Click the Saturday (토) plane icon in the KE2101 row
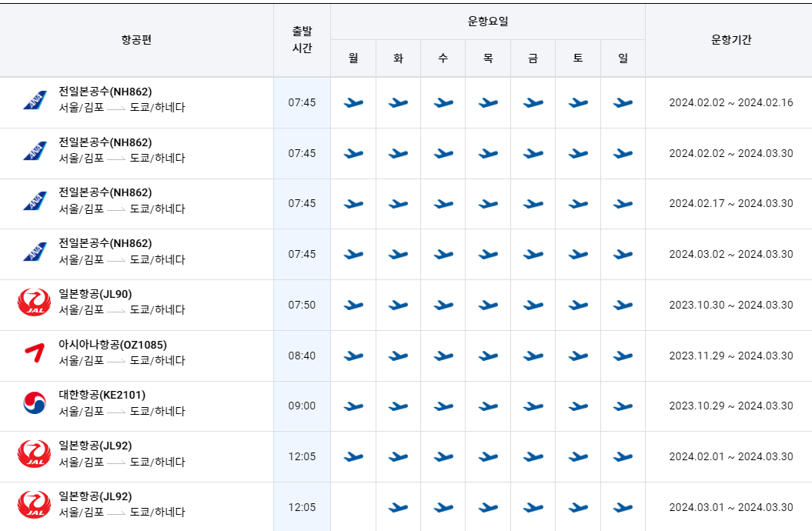 coord(578,406)
